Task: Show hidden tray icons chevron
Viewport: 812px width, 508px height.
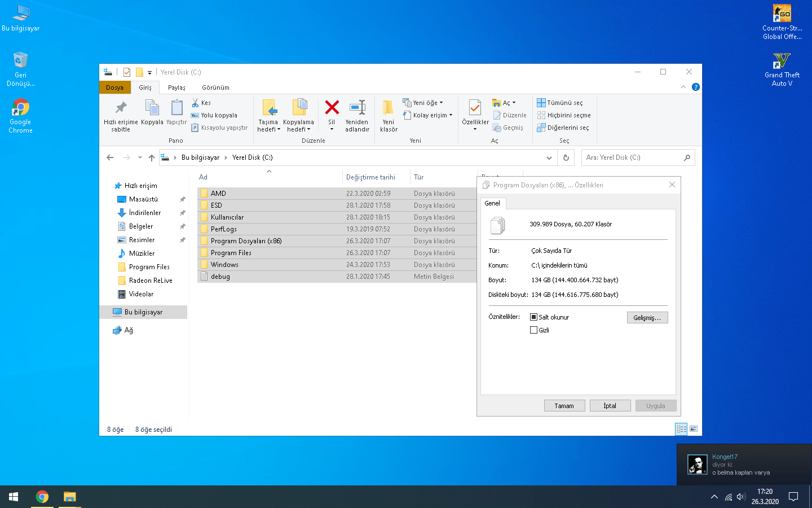Action: pyautogui.click(x=714, y=497)
